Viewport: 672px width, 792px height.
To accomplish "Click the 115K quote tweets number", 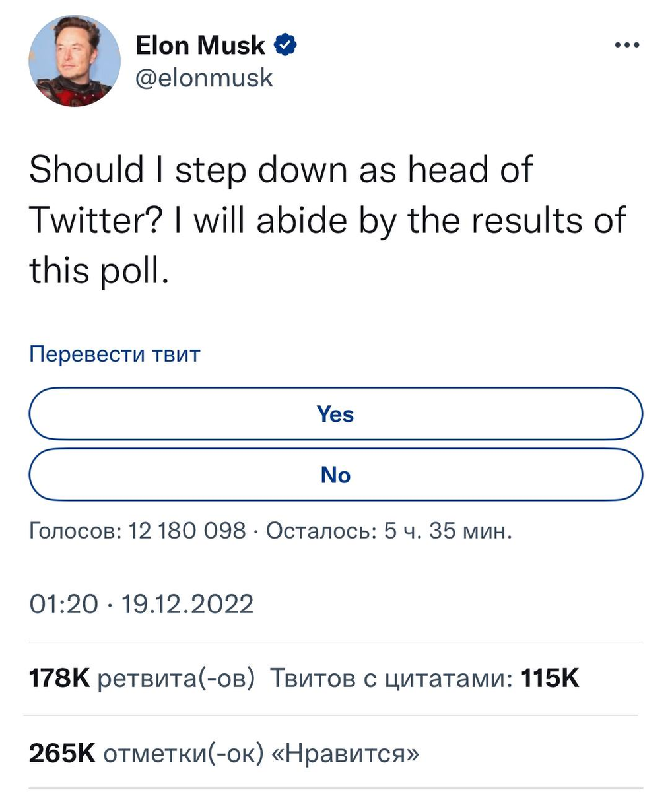I will click(x=550, y=678).
